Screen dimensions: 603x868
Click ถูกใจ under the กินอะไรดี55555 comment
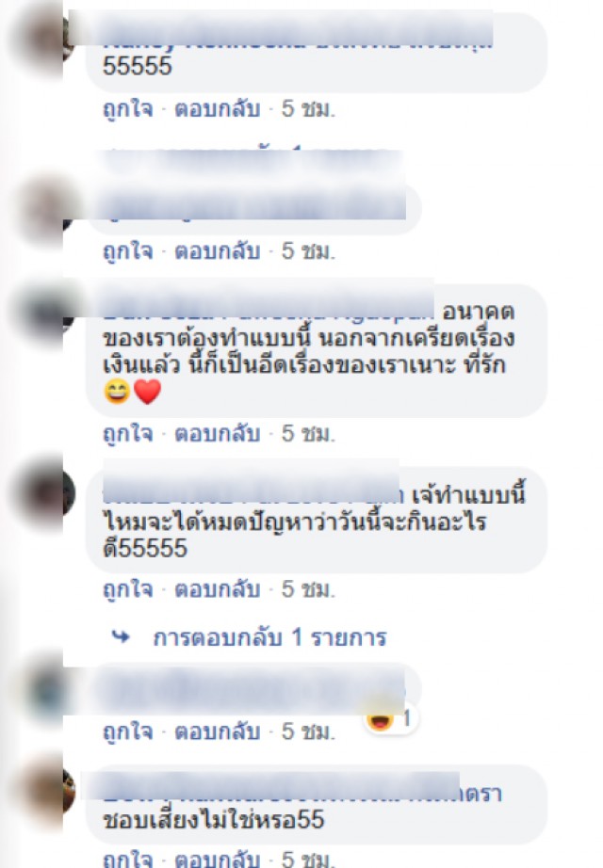128,589
